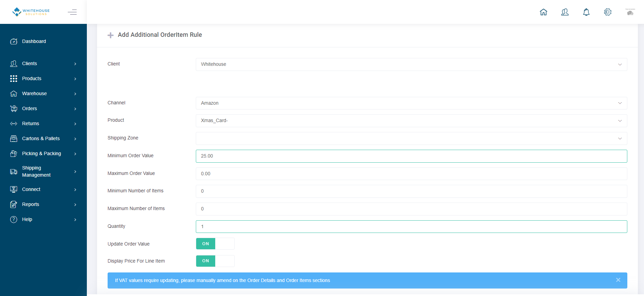The width and height of the screenshot is (644, 296).
Task: Open the home icon in top bar
Action: (544, 12)
